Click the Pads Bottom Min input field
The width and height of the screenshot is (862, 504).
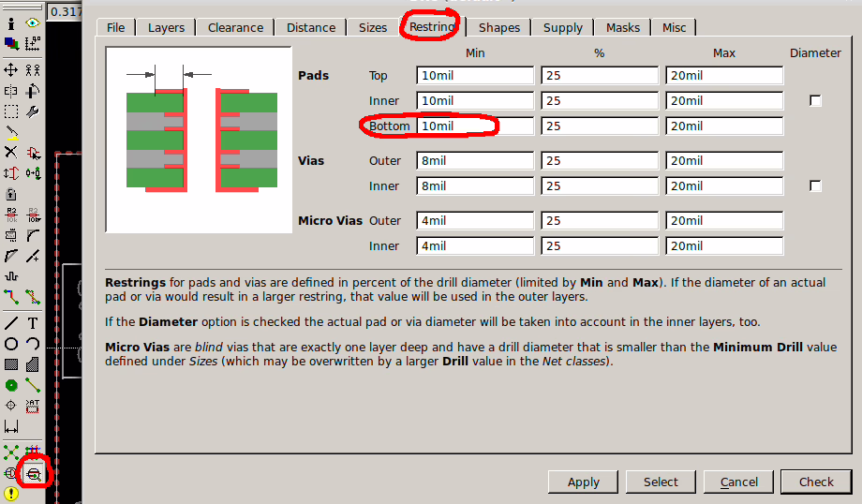pos(474,126)
